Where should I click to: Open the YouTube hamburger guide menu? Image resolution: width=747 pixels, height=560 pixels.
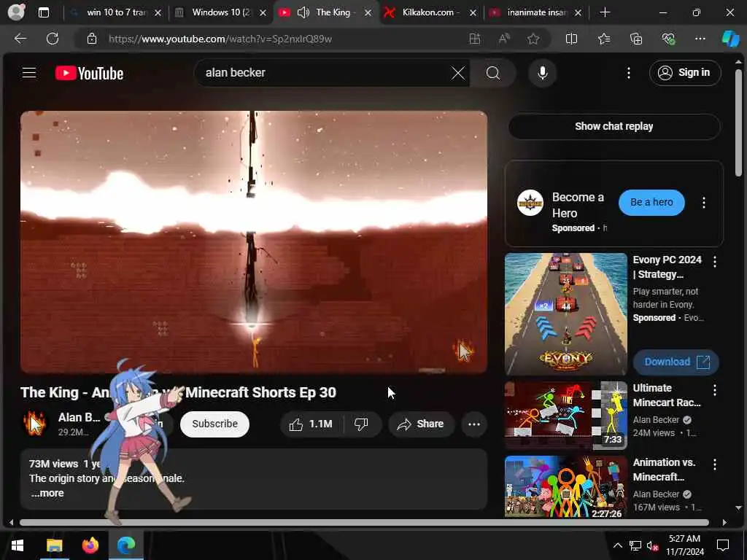pos(29,73)
